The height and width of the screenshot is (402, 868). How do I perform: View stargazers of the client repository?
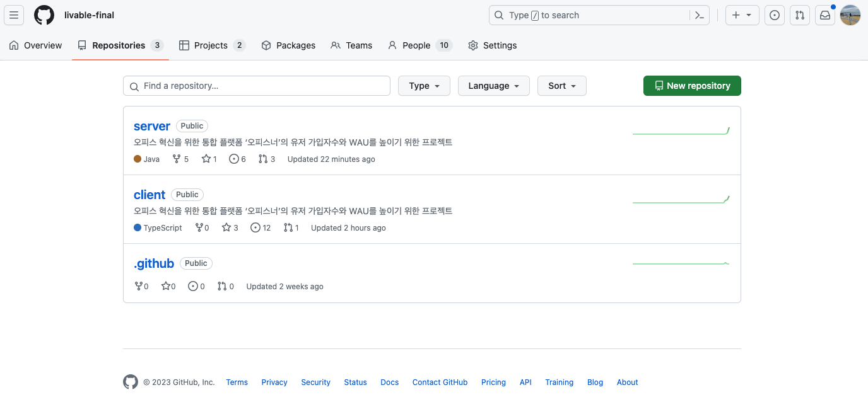point(230,228)
